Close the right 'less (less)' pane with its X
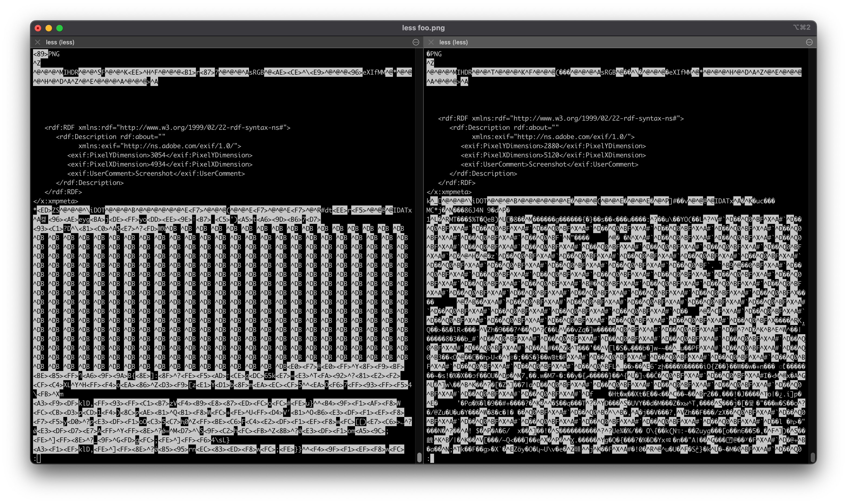847x504 pixels. pyautogui.click(x=431, y=42)
